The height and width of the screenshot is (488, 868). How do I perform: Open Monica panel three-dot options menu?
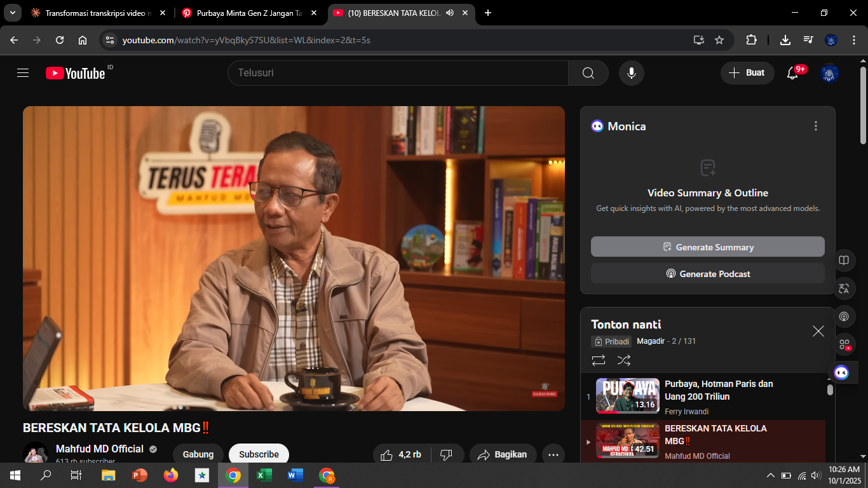816,126
